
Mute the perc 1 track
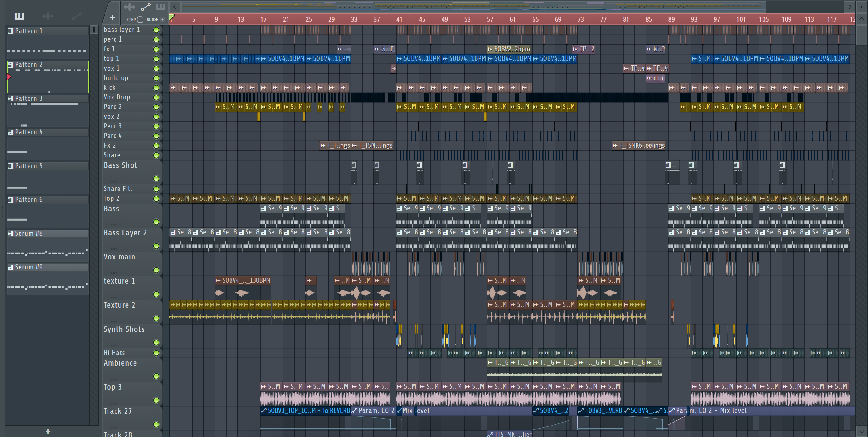click(x=156, y=39)
